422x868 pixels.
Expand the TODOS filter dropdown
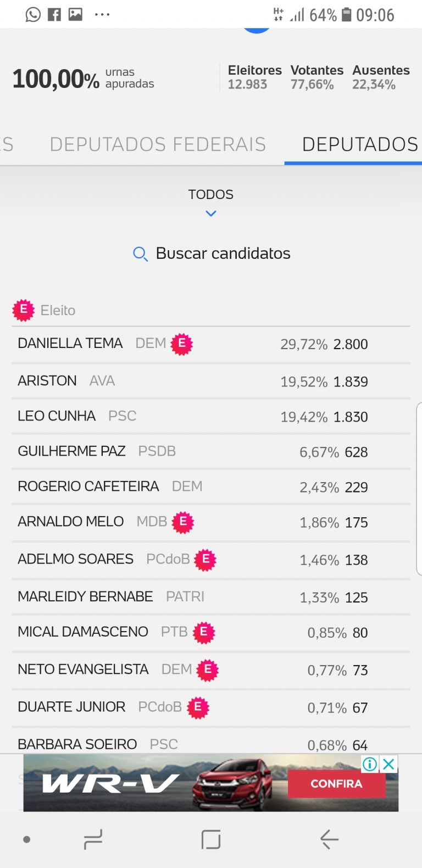click(211, 195)
